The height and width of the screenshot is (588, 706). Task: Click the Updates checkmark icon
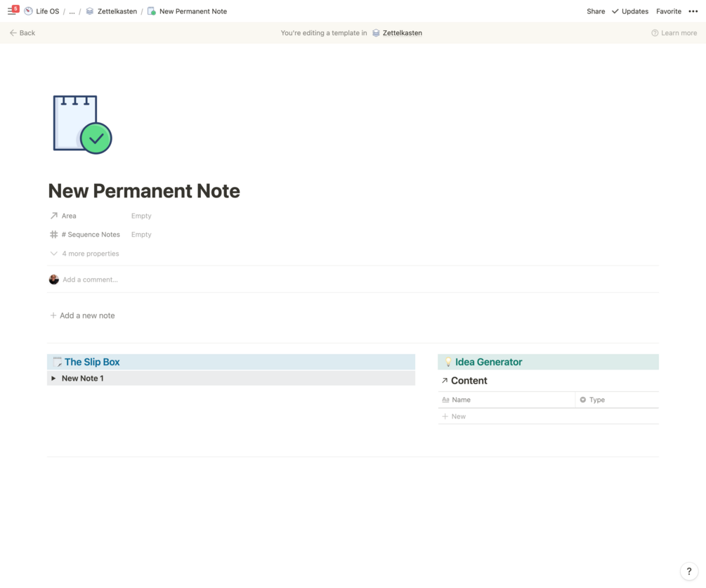coord(615,11)
